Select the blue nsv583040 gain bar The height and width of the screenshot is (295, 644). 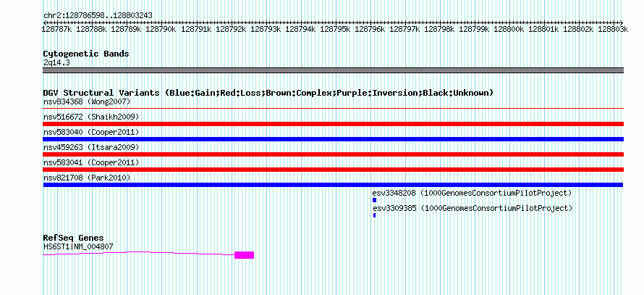click(x=333, y=139)
